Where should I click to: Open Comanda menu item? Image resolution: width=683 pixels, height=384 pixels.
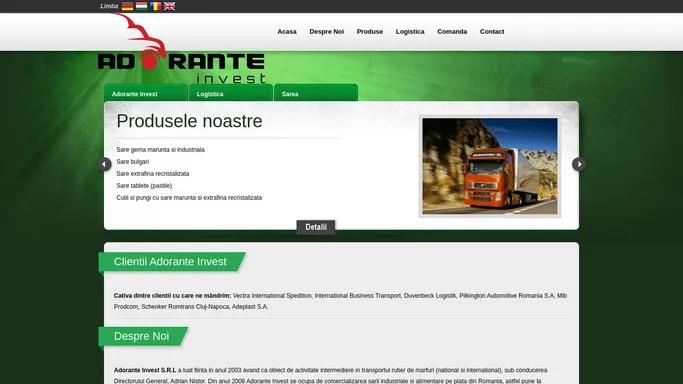452,32
